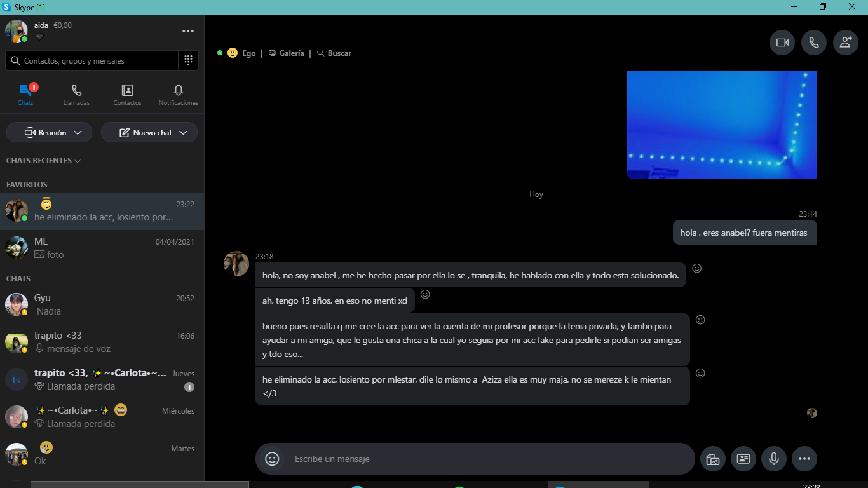Viewport: 868px width, 488px height.
Task: Switch to the Contactos tab
Action: tap(127, 95)
